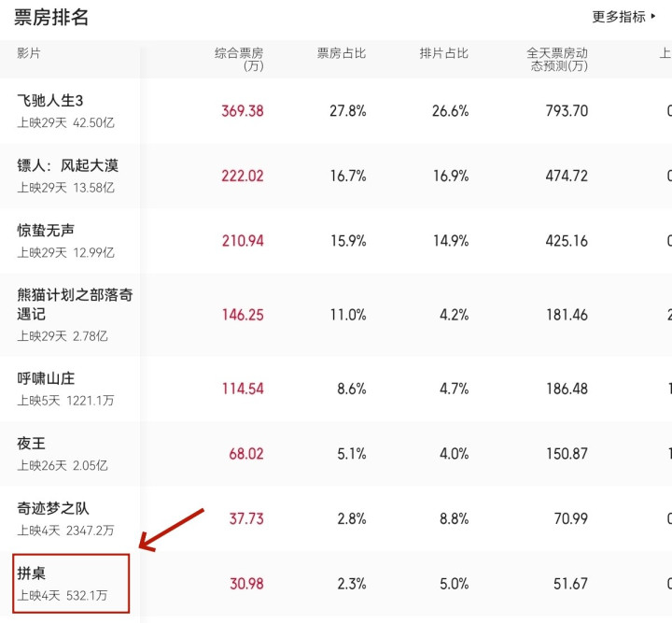The height and width of the screenshot is (623, 672).
Task: Open the 熊猫计划之部落奇遇记 film title
Action: point(75,304)
